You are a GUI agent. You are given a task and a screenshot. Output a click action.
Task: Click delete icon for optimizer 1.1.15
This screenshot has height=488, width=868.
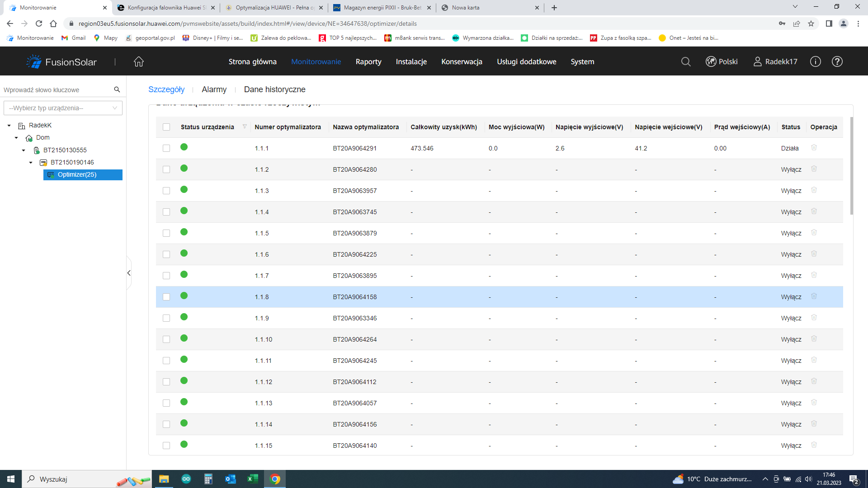point(814,445)
